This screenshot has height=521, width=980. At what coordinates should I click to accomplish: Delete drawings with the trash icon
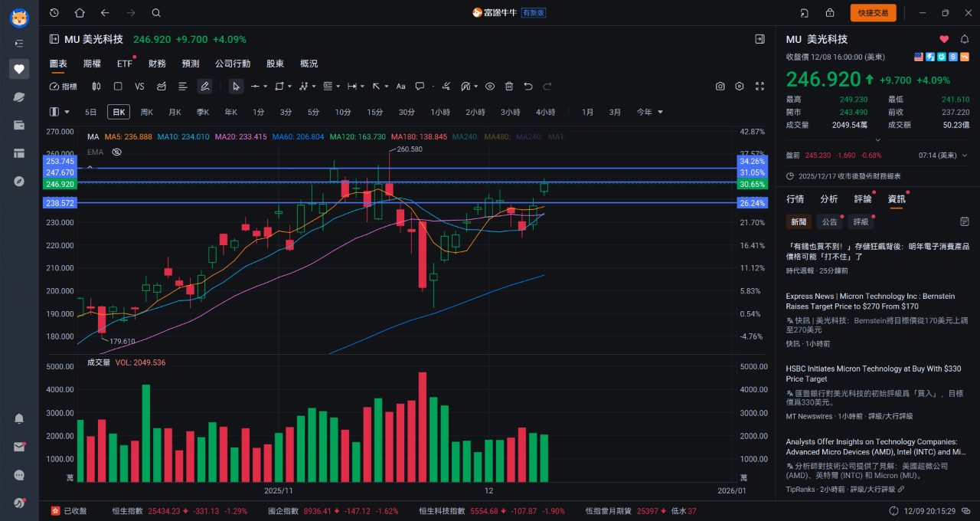point(508,87)
